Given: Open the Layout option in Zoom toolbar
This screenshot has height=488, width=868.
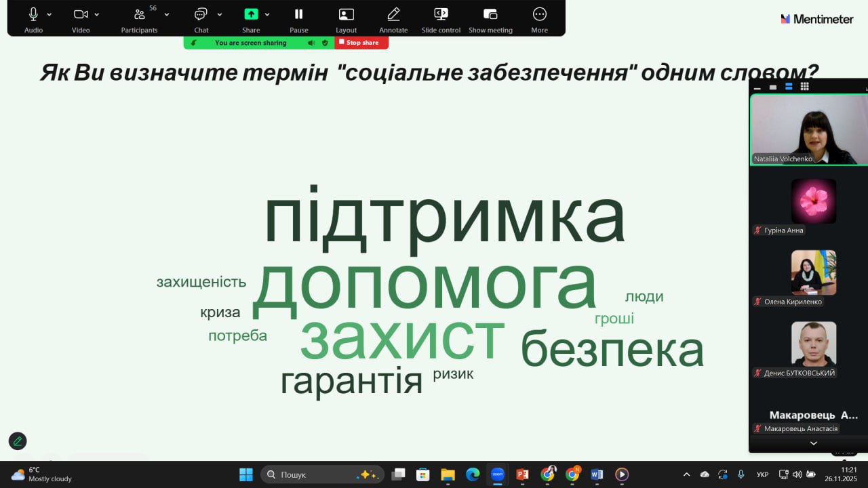Looking at the screenshot, I should (x=346, y=15).
